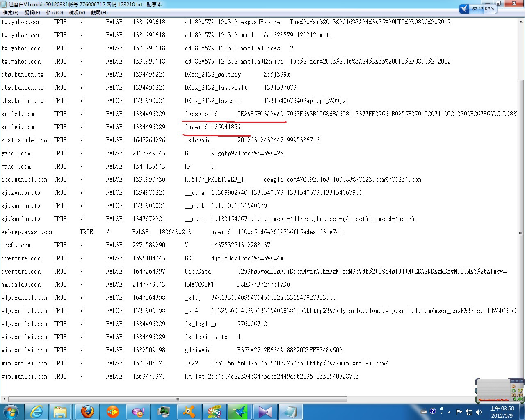Open the 說明(H) menu
The width and height of the screenshot is (525, 420).
(x=99, y=13)
